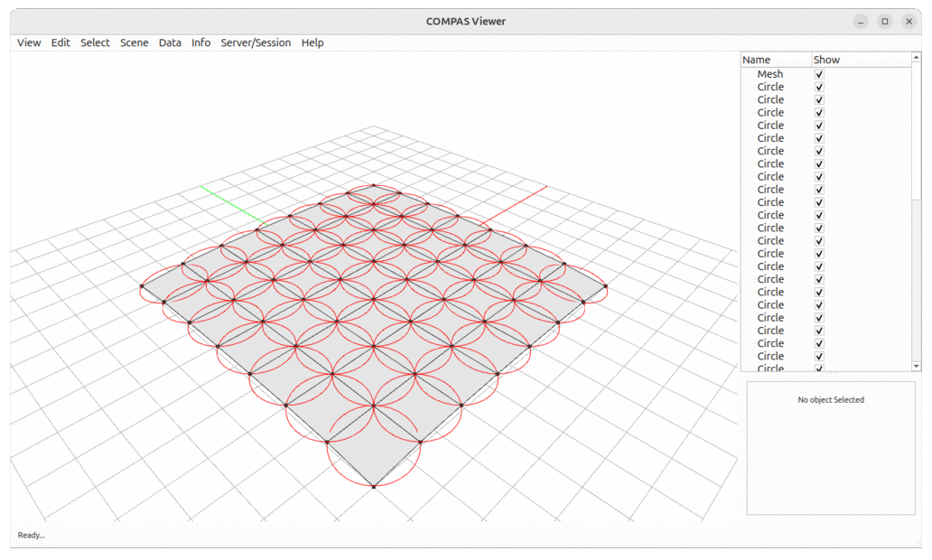Uncheck the Show checkbox for Mesh
Viewport: 932px width, 560px height.
(x=819, y=74)
